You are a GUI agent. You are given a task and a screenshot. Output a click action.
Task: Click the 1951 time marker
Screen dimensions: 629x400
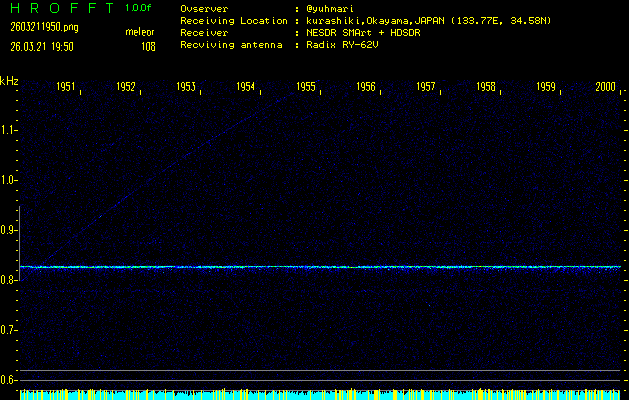coord(66,87)
